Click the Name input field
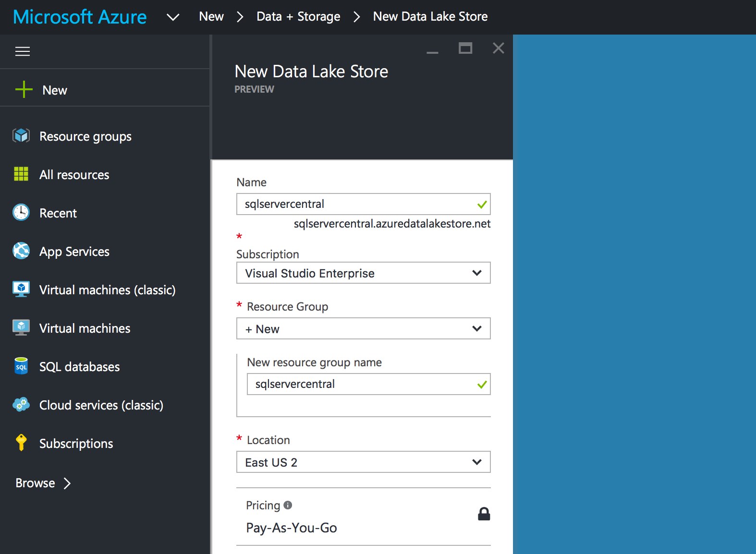This screenshot has width=756, height=554. [355, 204]
